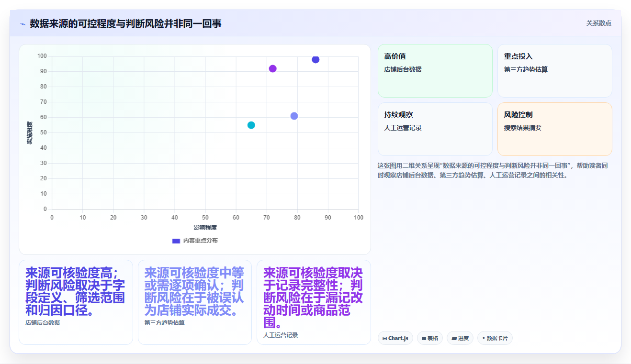631x364 pixels.
Task: Click the 来源可核验度取决于记录完整性 card text
Action: pos(313,298)
